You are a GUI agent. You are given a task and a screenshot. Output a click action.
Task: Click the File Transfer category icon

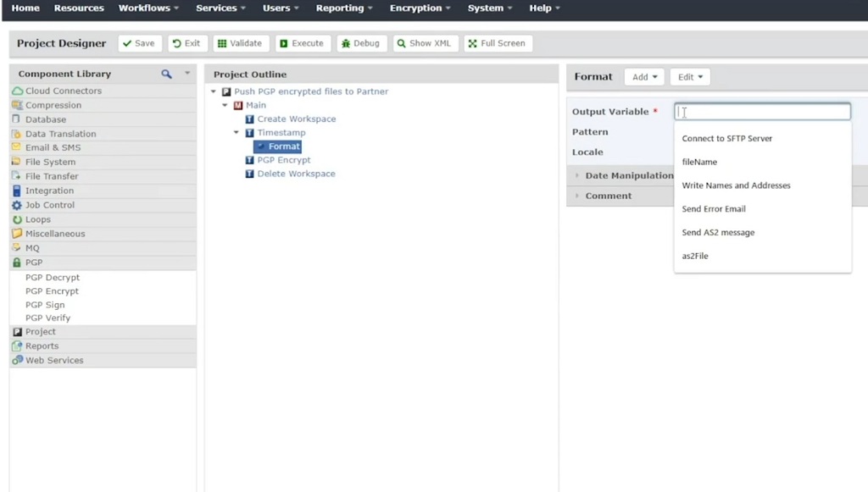16,176
